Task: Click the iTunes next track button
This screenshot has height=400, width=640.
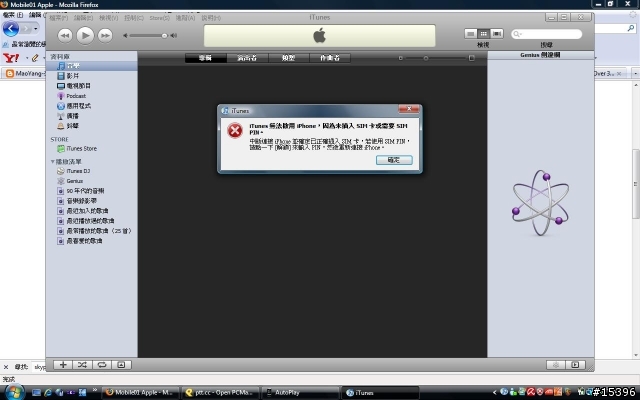Action: [105, 36]
